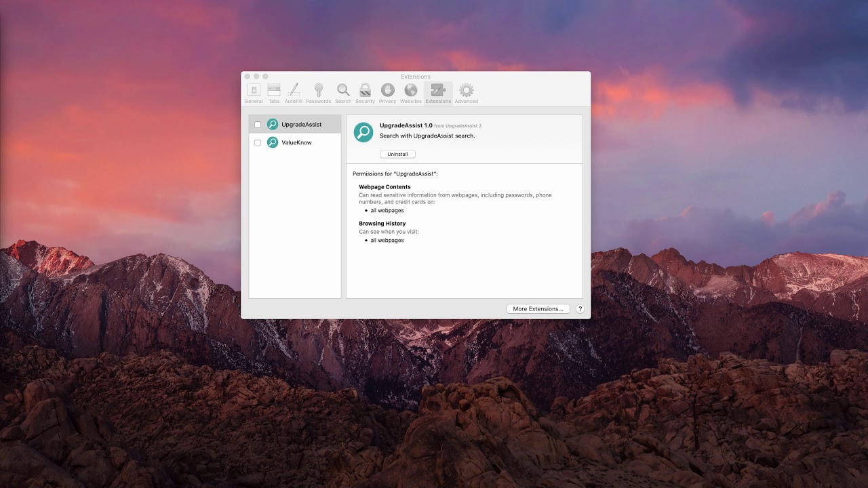Open the Search preferences pane

coord(343,94)
